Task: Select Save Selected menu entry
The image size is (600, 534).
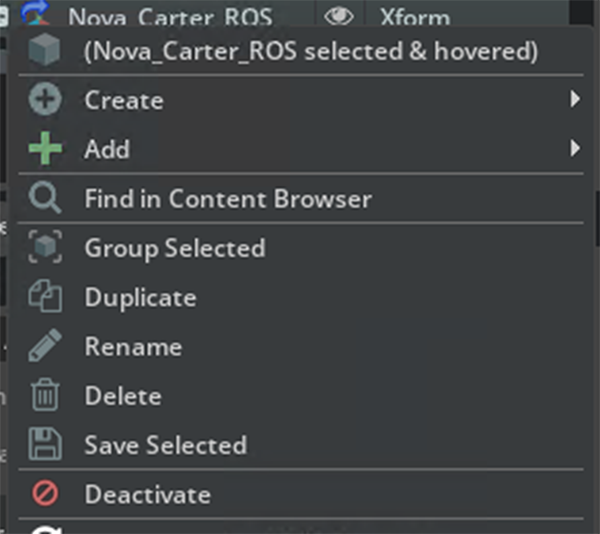Action: [x=165, y=445]
